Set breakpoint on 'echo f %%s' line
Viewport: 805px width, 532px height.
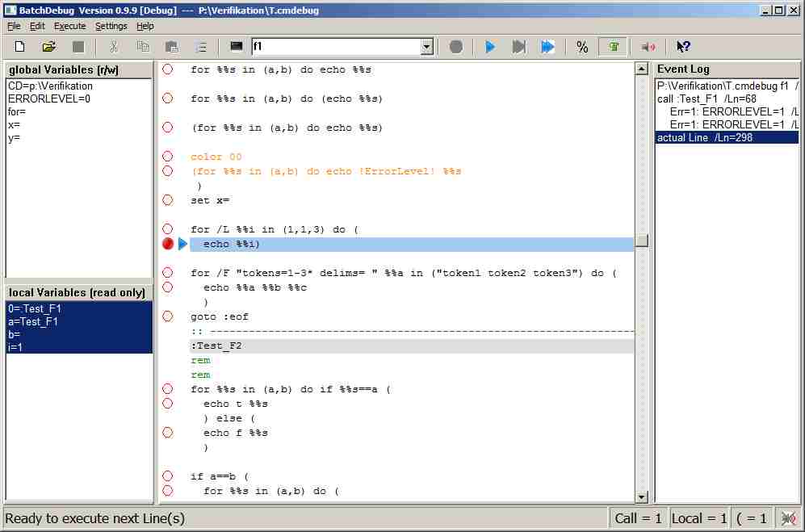click(168, 433)
